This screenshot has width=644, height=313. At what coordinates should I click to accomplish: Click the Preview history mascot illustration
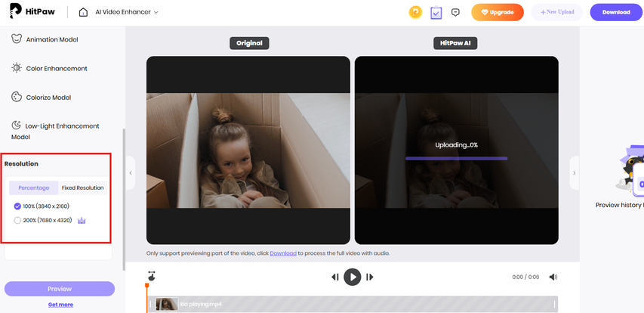(x=630, y=171)
